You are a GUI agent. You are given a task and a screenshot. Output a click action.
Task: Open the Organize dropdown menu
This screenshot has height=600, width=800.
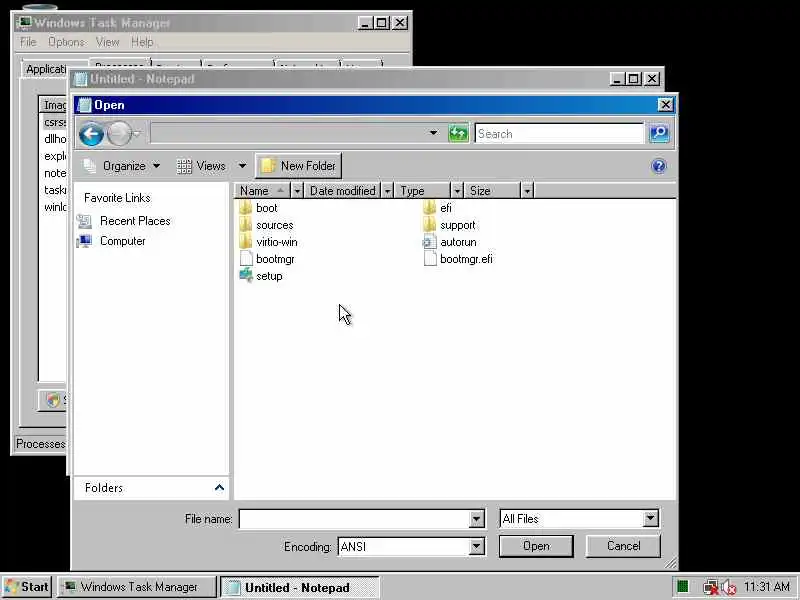pyautogui.click(x=122, y=166)
